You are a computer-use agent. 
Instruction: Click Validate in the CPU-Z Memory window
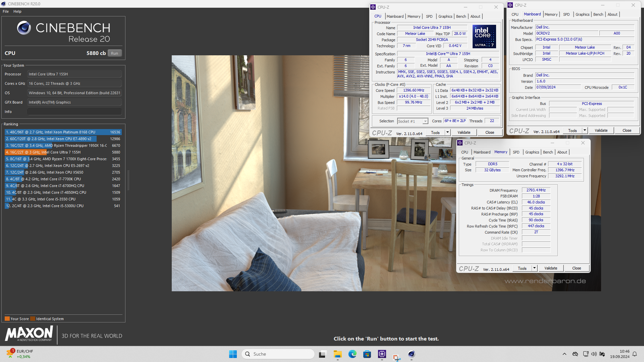pyautogui.click(x=551, y=268)
